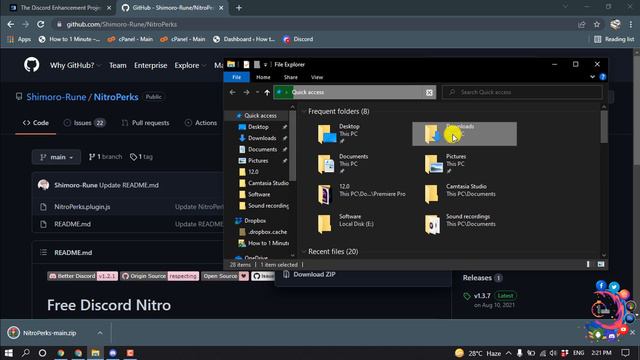Open the Apps bookmarks shortcut
Image resolution: width=640 pixels, height=360 pixels.
pos(19,39)
